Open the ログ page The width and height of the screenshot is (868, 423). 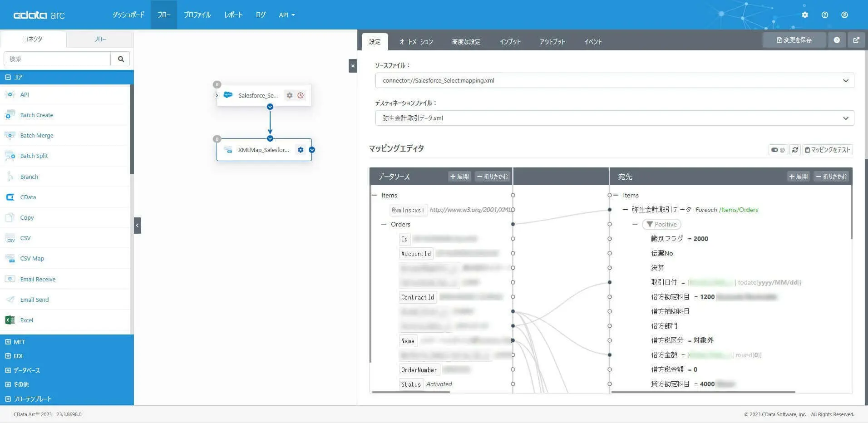tap(261, 15)
